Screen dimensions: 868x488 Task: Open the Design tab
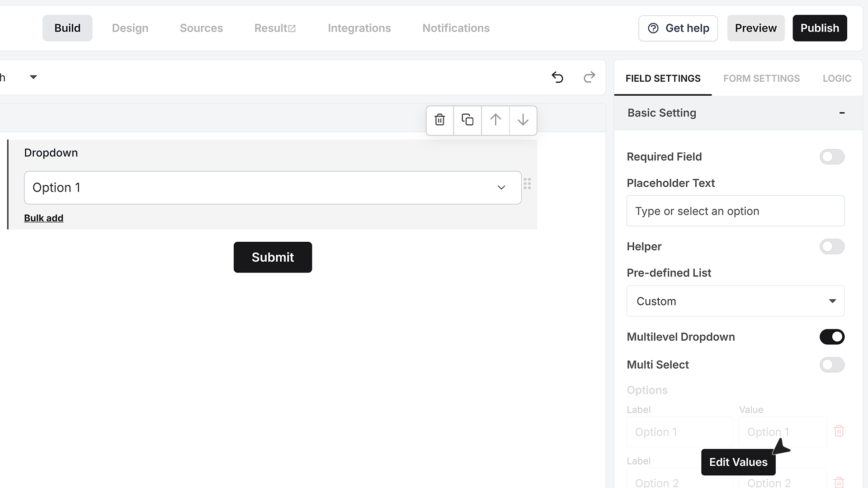pyautogui.click(x=130, y=28)
